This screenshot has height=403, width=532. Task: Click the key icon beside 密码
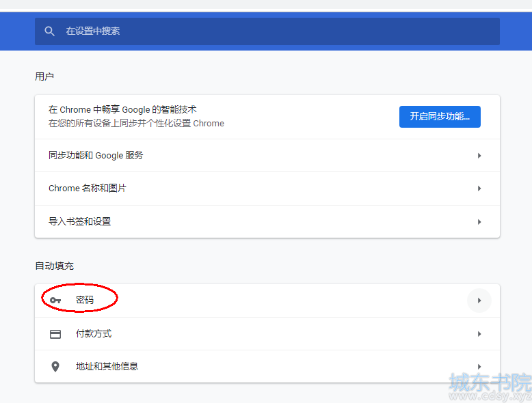[x=55, y=301]
